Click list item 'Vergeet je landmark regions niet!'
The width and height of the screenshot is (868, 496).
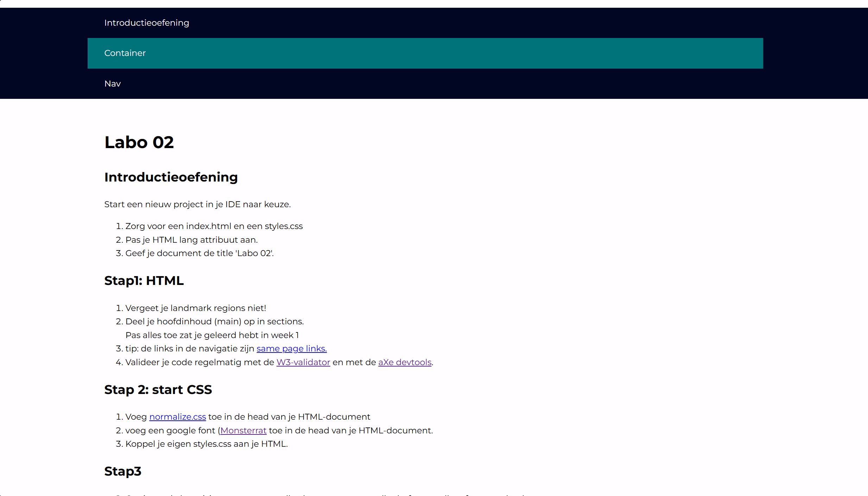pos(196,308)
